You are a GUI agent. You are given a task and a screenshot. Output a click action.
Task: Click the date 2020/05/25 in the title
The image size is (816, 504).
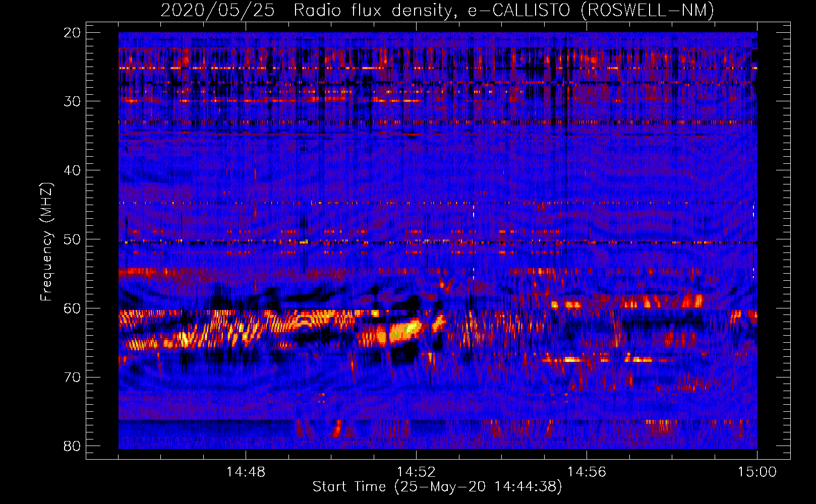tap(217, 10)
